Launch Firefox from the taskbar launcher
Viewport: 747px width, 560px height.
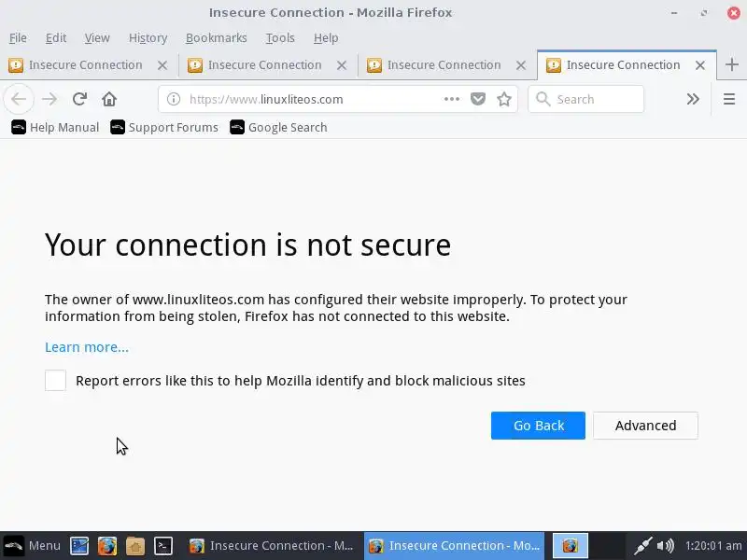point(107,546)
